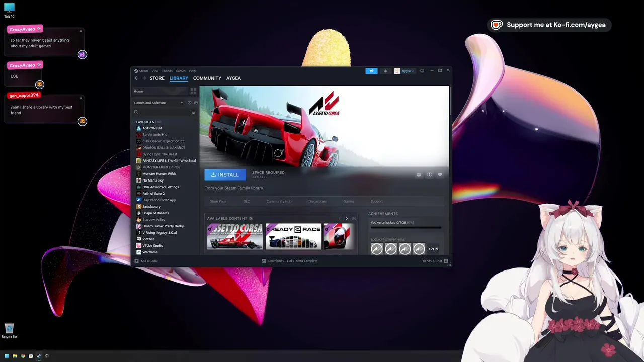Image resolution: width=644 pixels, height=362 pixels.
Task: Open Friends & Chat panel
Action: tap(434, 261)
